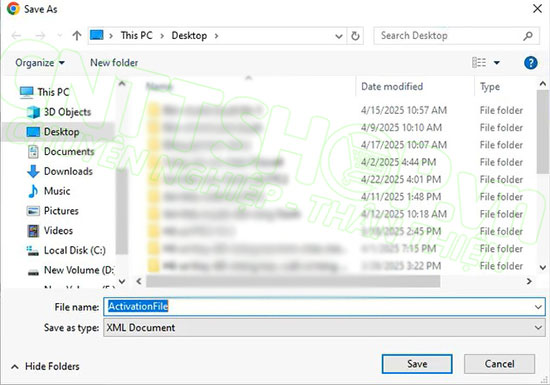
Task: Open the recent locations dropdown arrow
Action: (59, 35)
